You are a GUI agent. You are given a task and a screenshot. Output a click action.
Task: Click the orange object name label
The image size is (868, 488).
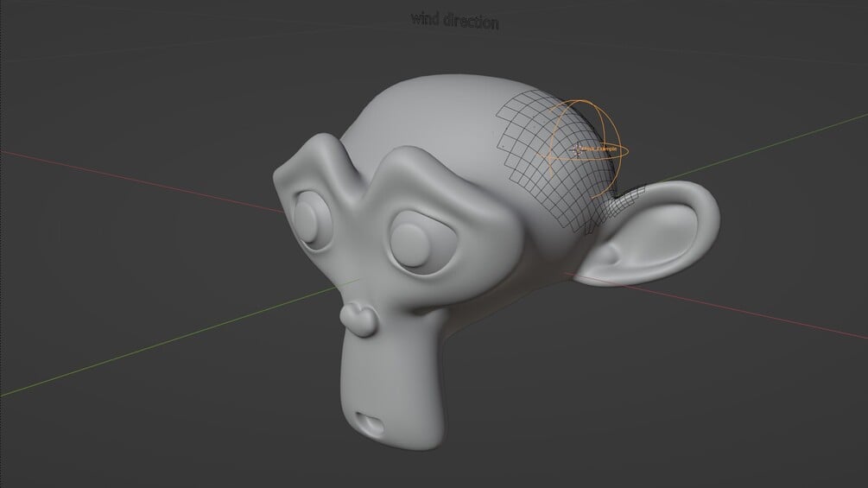(x=600, y=149)
